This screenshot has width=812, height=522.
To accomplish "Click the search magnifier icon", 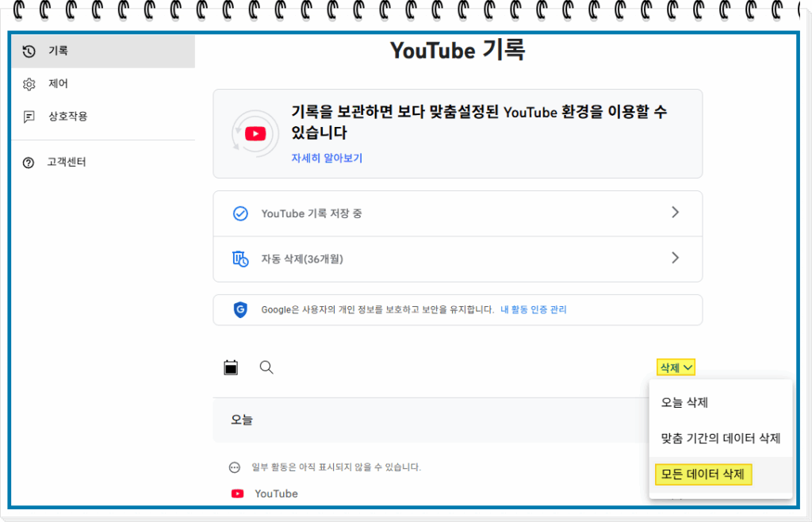I will [x=266, y=367].
